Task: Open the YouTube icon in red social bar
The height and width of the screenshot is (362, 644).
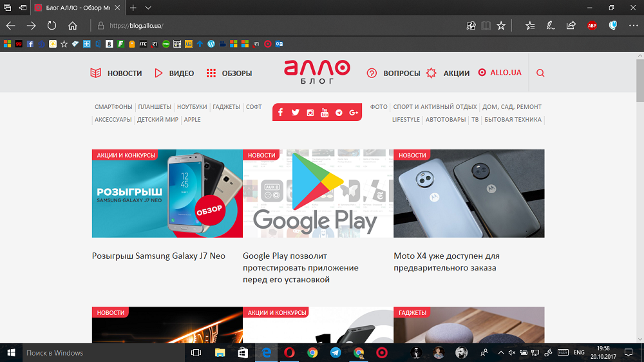Action: (325, 113)
